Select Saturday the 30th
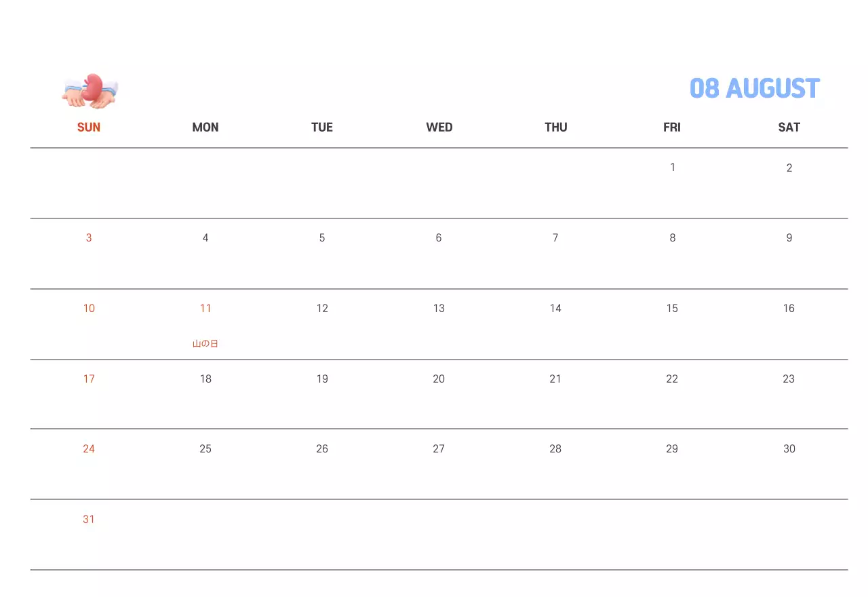Screen dimensions: 868x597 pos(789,449)
